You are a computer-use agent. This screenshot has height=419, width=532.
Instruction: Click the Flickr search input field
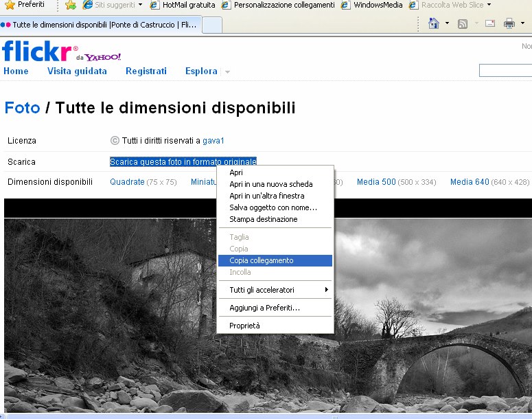tap(506, 70)
